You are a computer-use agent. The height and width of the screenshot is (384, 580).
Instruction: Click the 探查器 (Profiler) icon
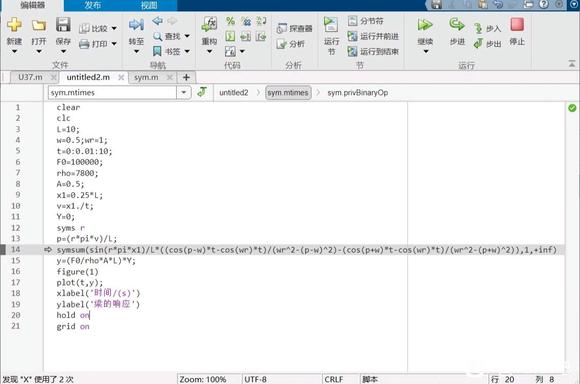point(281,28)
